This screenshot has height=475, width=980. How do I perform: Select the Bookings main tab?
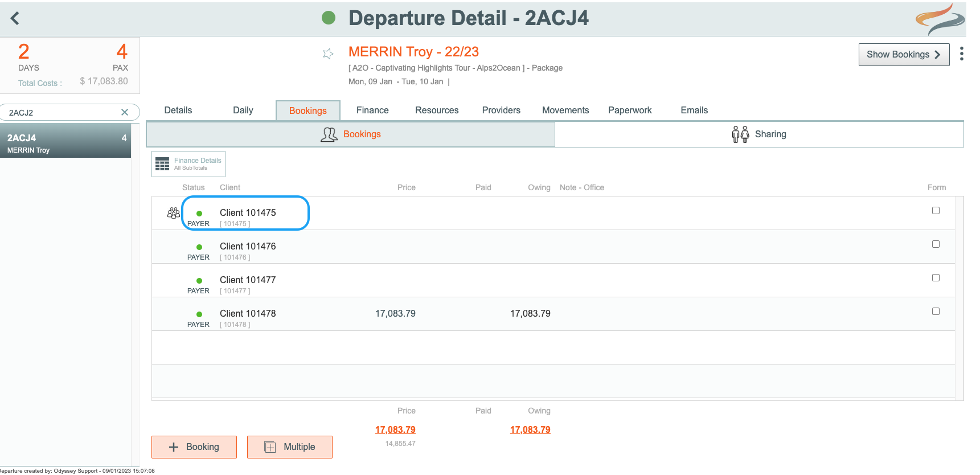point(308,110)
